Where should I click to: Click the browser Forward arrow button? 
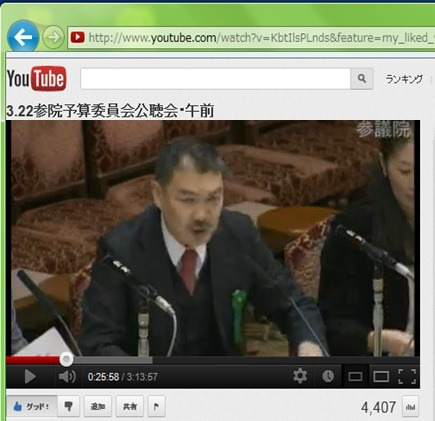pos(53,37)
